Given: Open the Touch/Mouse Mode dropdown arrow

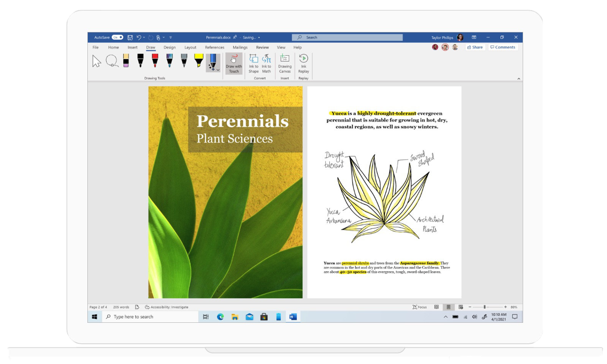Looking at the screenshot, I should tap(164, 37).
